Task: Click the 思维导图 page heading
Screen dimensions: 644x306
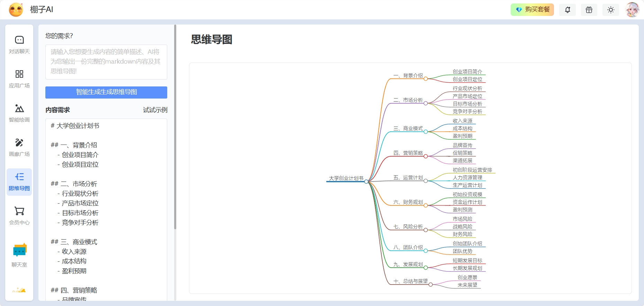Action: [x=212, y=39]
